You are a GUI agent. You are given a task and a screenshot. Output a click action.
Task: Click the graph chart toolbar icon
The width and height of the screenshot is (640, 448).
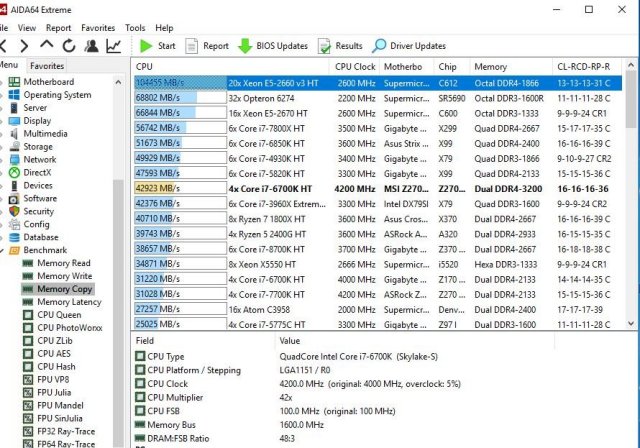click(114, 46)
